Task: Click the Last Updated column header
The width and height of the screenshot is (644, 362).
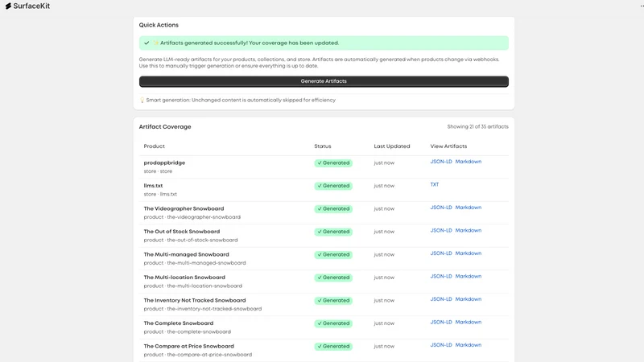Action: point(392,146)
